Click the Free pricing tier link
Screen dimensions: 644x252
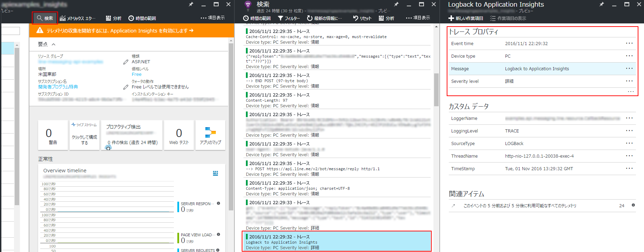tap(137, 74)
